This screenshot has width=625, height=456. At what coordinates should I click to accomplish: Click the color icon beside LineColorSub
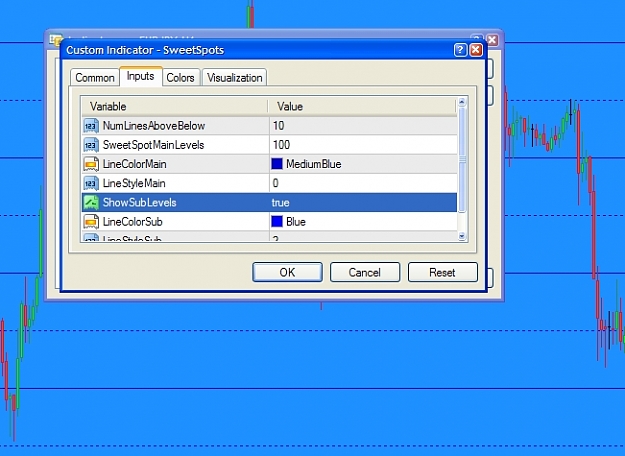click(91, 222)
